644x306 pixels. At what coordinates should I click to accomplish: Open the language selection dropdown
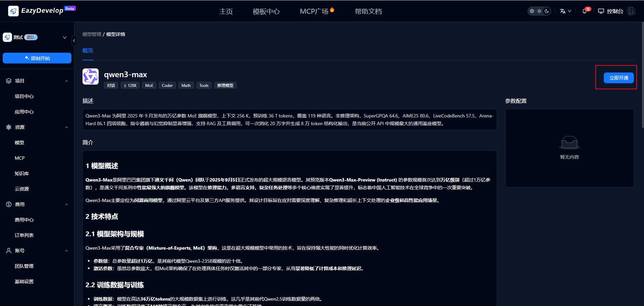pos(565,11)
